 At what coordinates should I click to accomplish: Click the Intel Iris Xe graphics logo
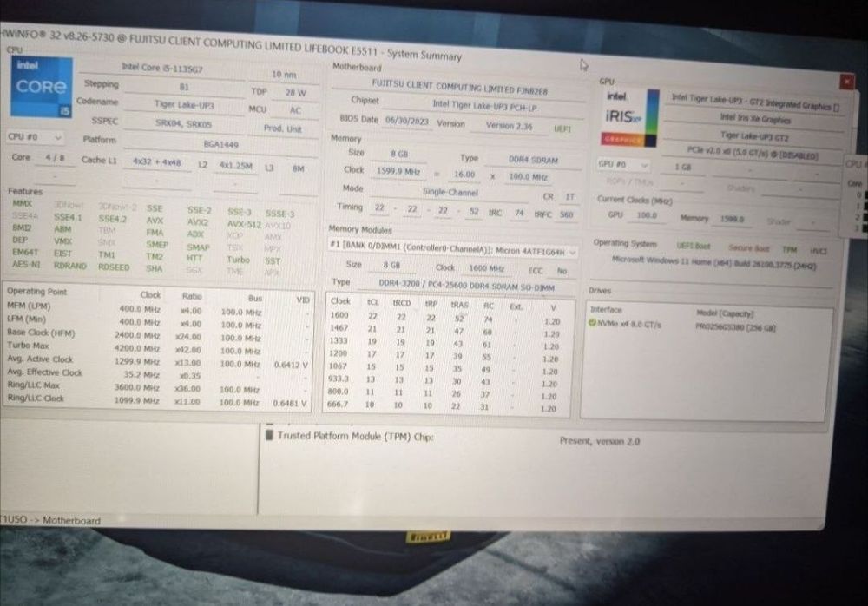630,118
